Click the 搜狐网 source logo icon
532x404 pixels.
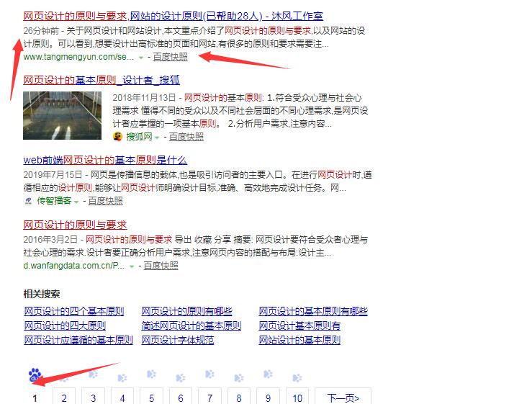point(117,137)
